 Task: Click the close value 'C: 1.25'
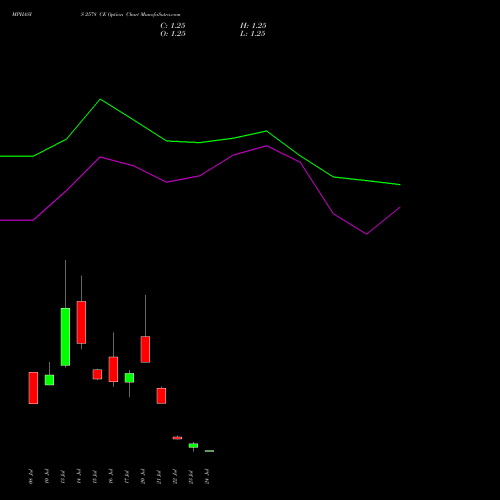(173, 26)
